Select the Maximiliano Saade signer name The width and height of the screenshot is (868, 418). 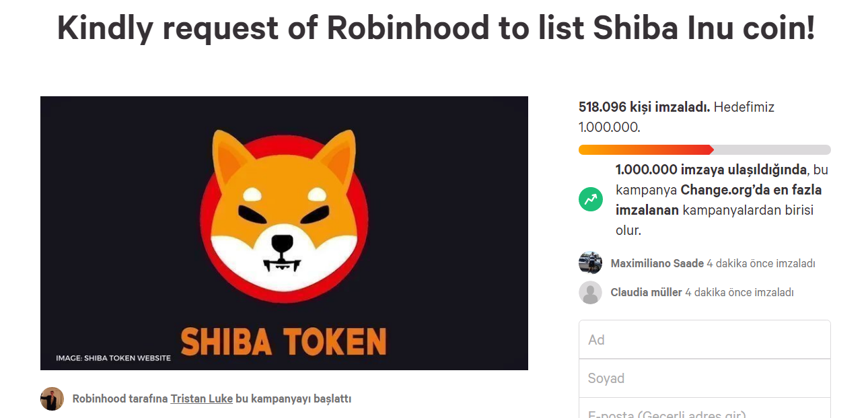(657, 263)
